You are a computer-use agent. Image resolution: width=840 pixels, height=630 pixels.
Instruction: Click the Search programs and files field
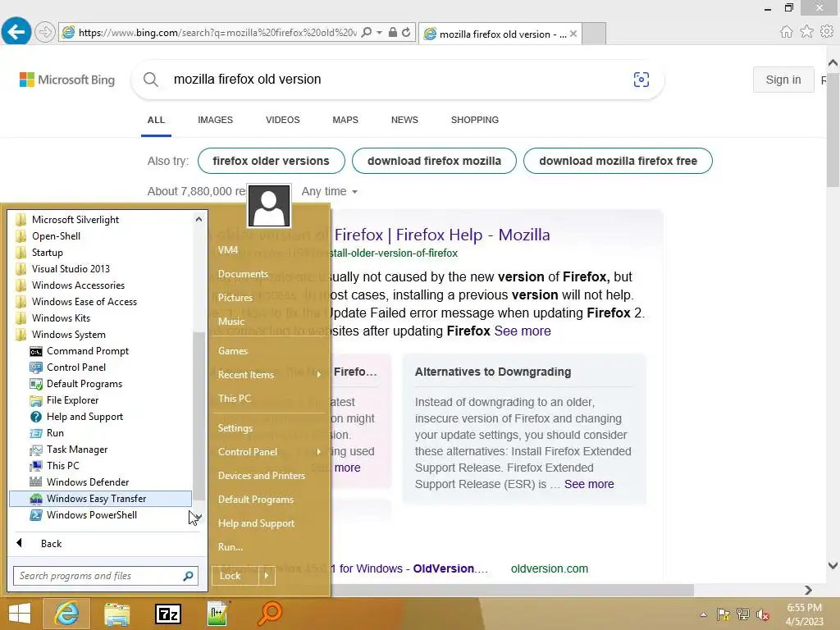coord(106,576)
